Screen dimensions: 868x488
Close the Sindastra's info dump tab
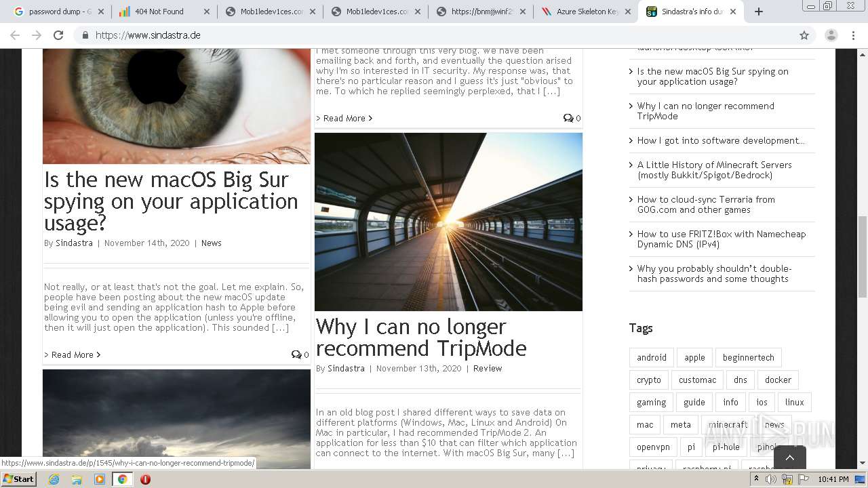(733, 12)
